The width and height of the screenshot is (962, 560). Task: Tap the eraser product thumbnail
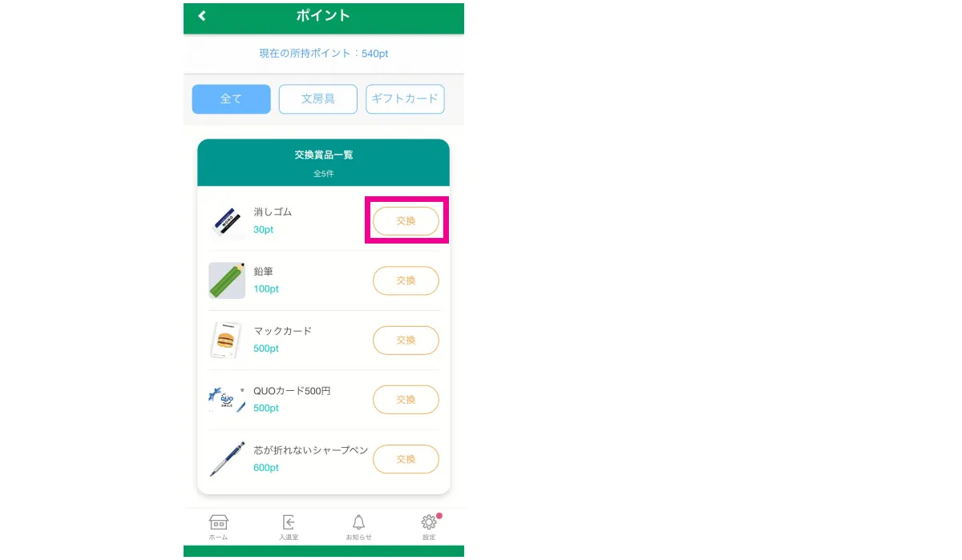227,221
